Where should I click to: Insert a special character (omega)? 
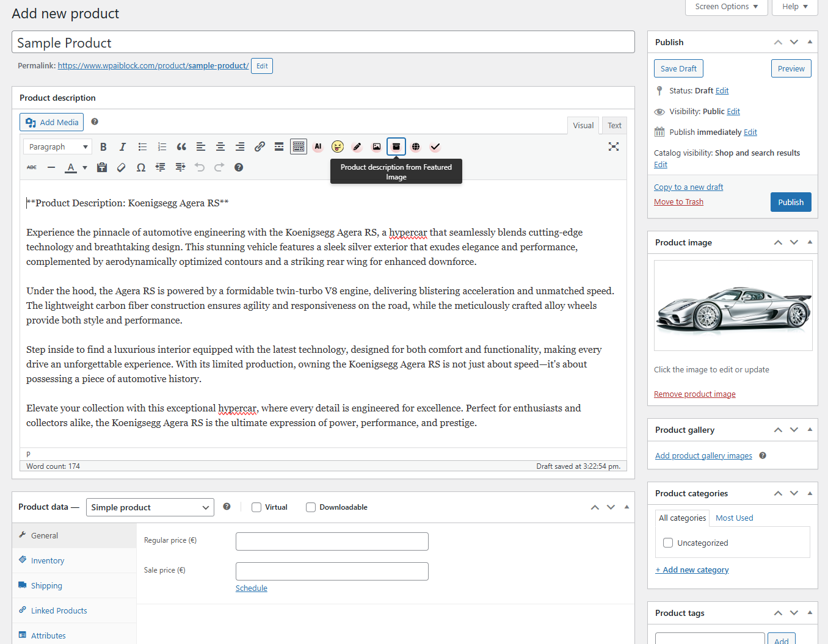point(141,167)
